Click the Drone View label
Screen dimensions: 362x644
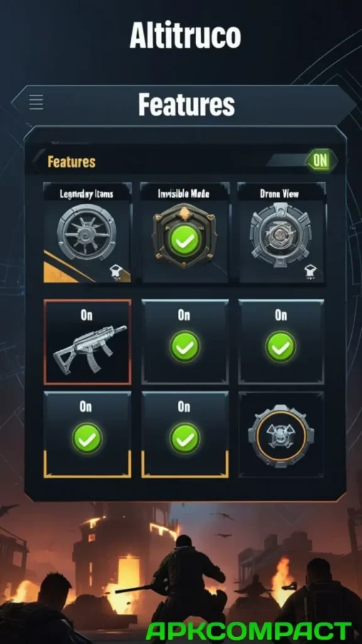[x=279, y=194]
